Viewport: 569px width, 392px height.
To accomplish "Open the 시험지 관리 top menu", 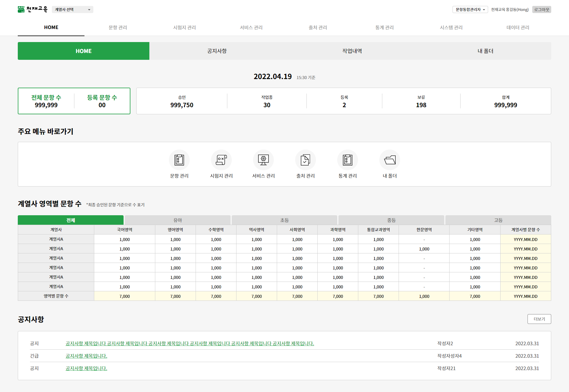I will click(x=184, y=27).
